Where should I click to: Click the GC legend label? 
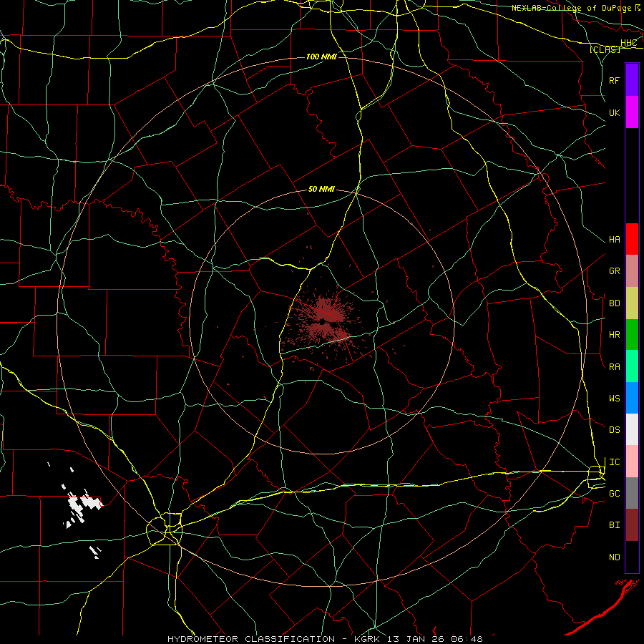coord(615,494)
